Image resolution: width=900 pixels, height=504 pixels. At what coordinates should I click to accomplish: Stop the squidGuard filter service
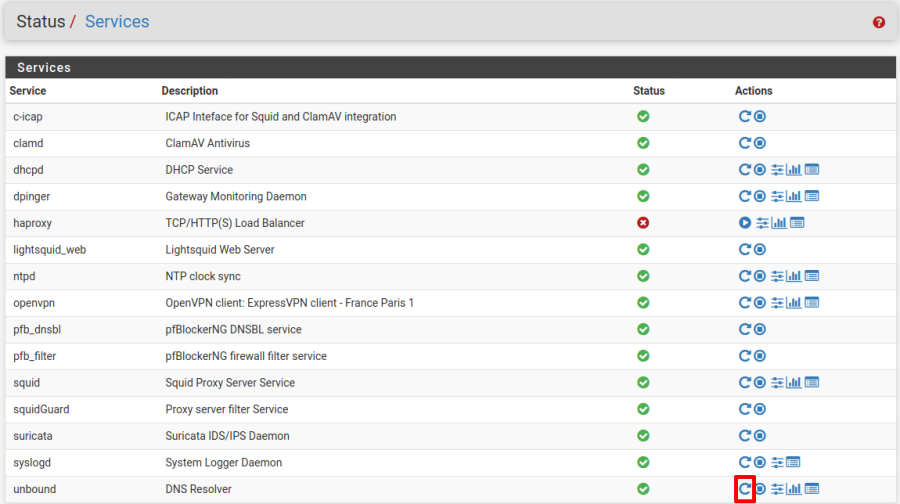tap(760, 409)
